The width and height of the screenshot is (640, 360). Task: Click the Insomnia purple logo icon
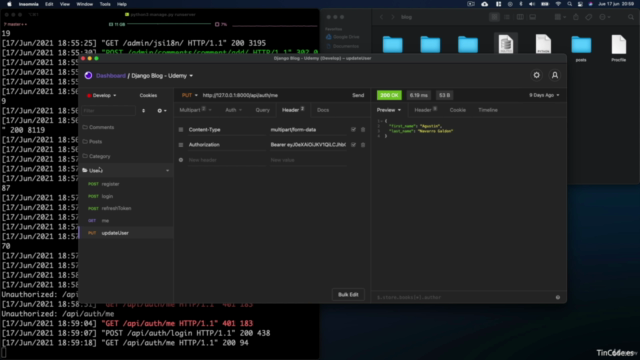coord(88,76)
